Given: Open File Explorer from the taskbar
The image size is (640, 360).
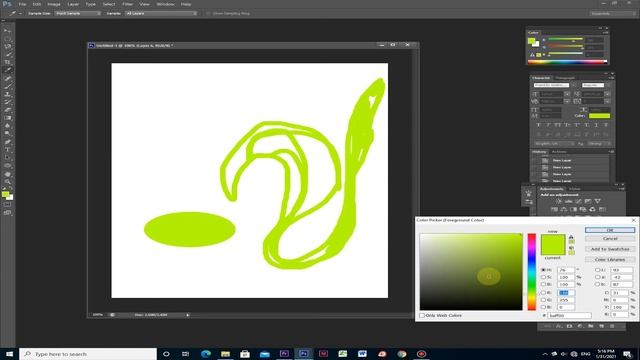Looking at the screenshot, I should [x=225, y=354].
